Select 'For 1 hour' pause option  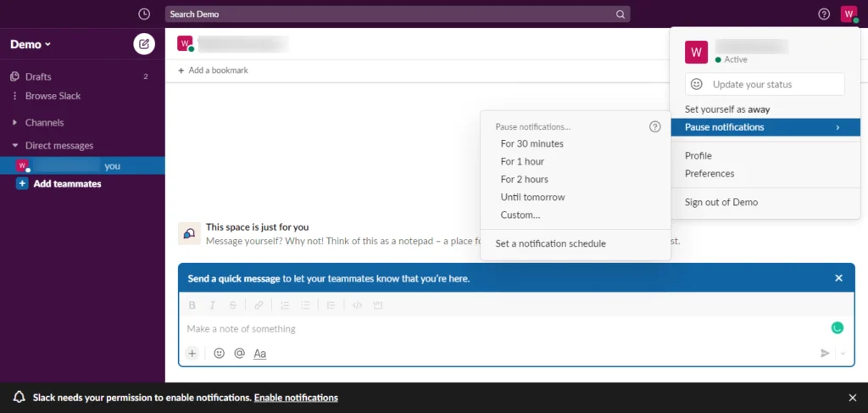(522, 161)
